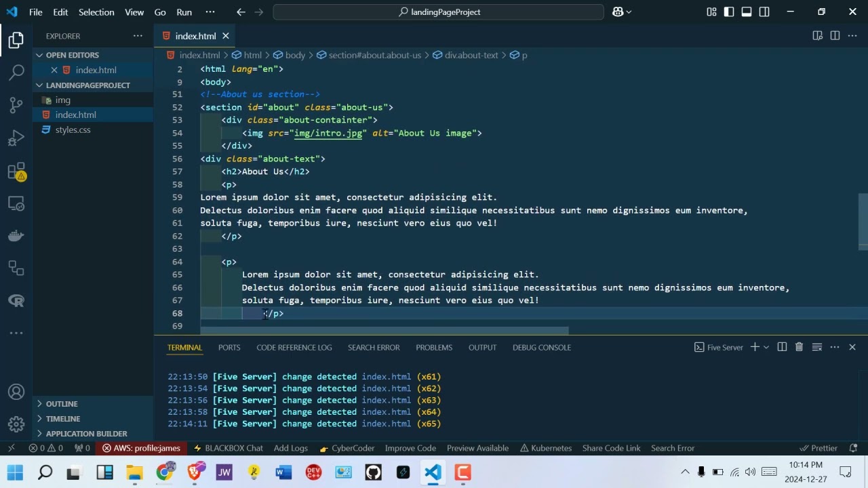
Task: Open editor More Actions menu
Action: point(852,36)
